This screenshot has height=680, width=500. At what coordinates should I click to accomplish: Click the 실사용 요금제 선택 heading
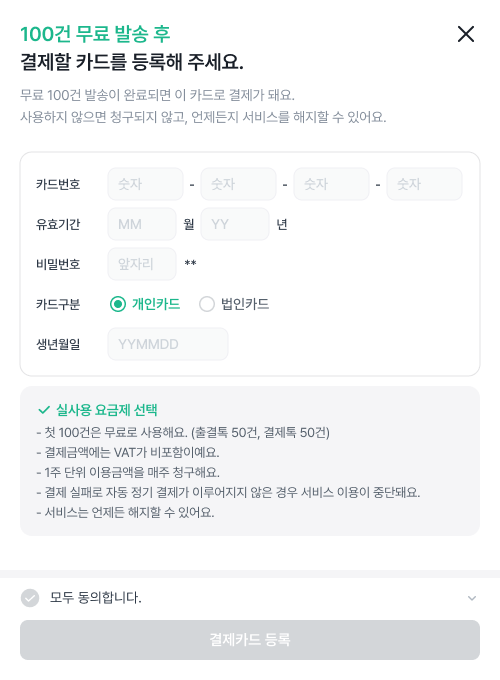[x=107, y=410]
